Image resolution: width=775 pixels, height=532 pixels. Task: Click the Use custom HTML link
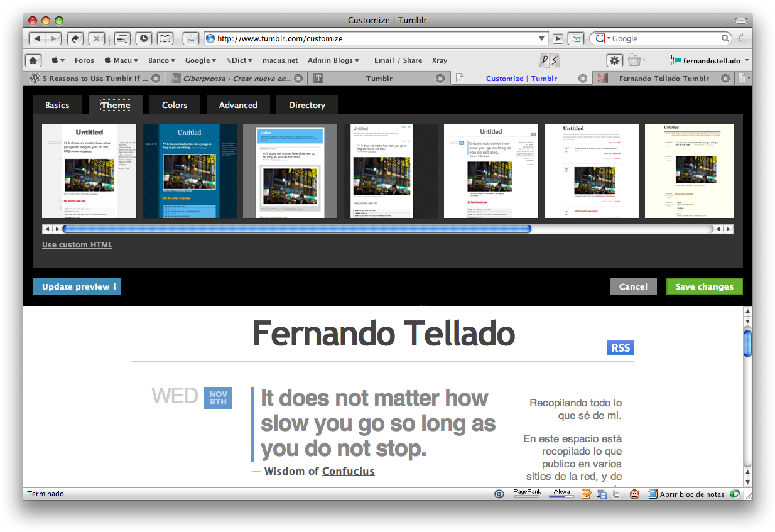[77, 245]
